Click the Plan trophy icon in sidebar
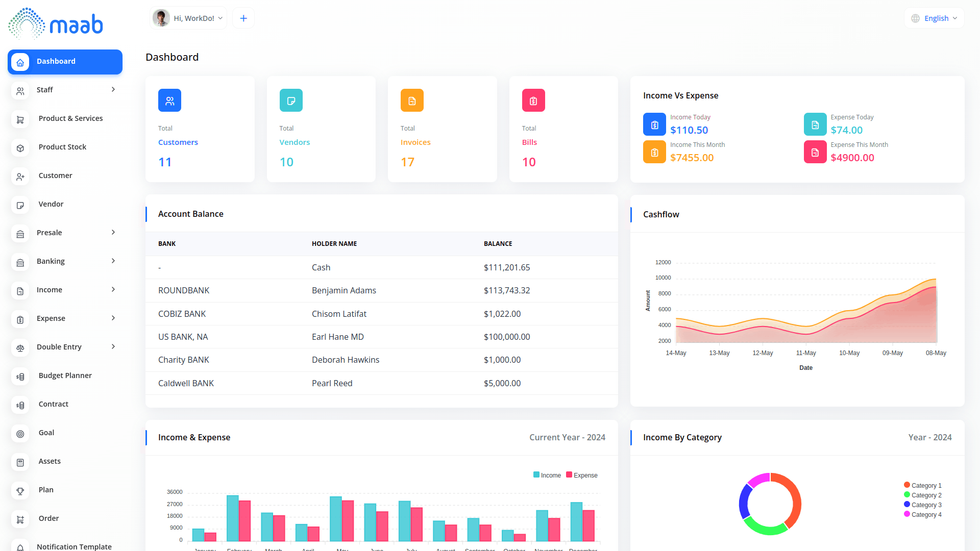Screen dimensions: 980x551 coord(20,491)
